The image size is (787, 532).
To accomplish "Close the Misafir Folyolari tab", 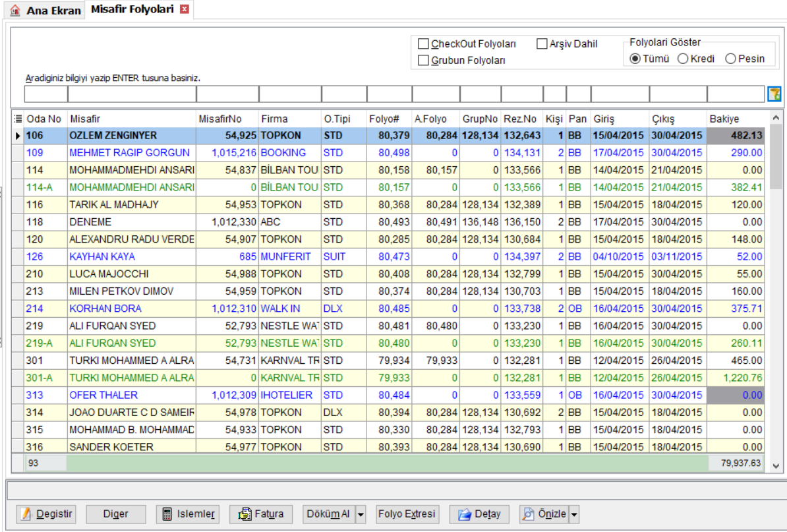I will tap(185, 9).
